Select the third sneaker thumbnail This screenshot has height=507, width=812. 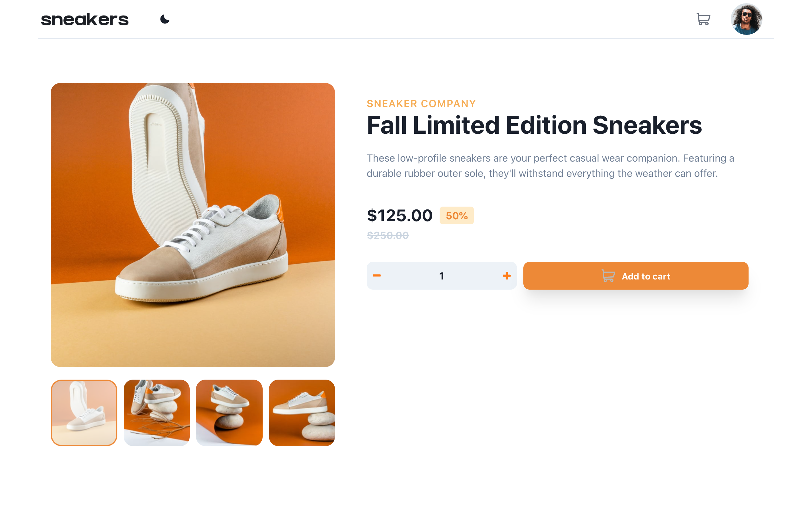(x=229, y=413)
